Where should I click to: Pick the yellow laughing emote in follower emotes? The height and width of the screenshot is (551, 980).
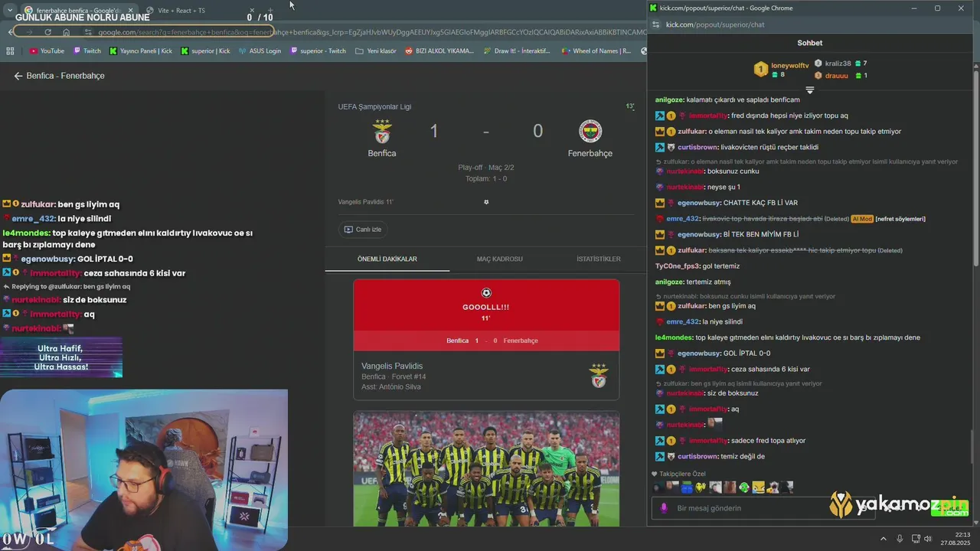click(758, 487)
